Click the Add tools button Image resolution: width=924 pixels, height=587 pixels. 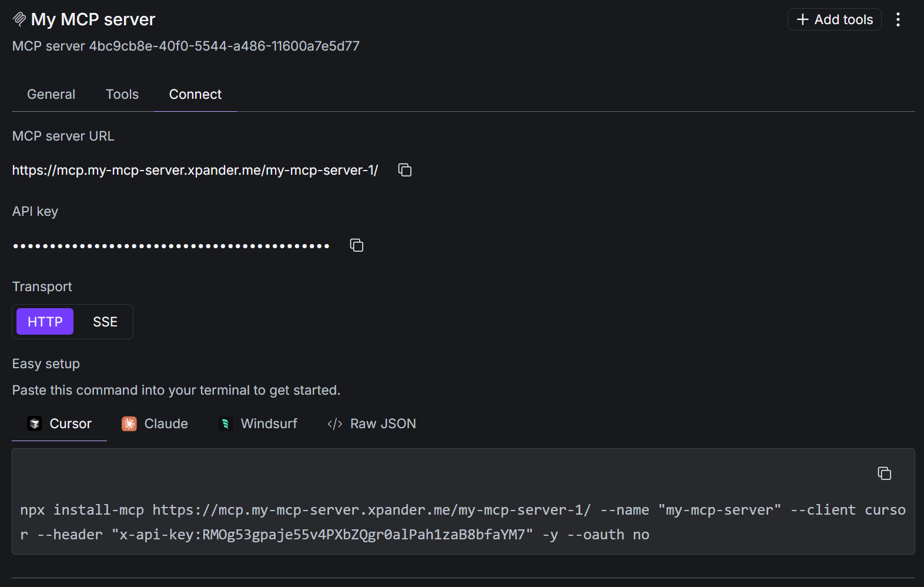[834, 19]
